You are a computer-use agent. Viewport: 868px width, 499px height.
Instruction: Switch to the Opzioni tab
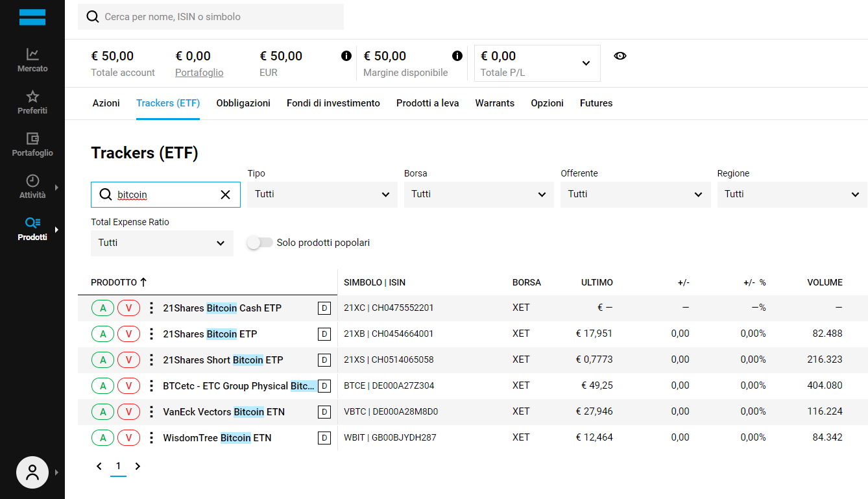548,103
